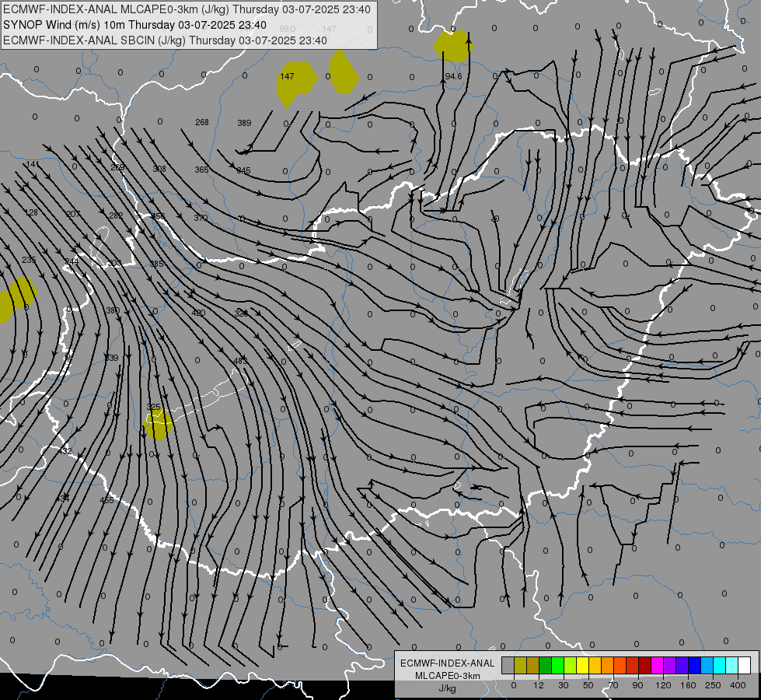Click the grid value 455

pyautogui.click(x=106, y=500)
